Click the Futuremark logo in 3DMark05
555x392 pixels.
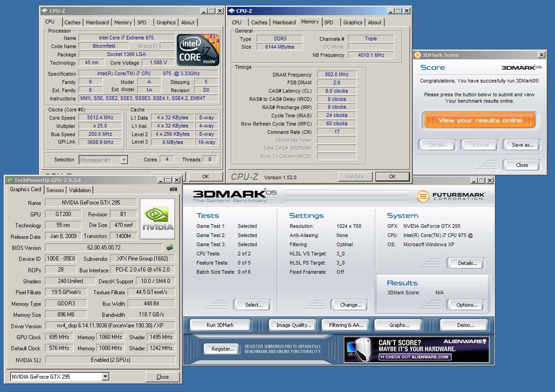click(x=451, y=196)
